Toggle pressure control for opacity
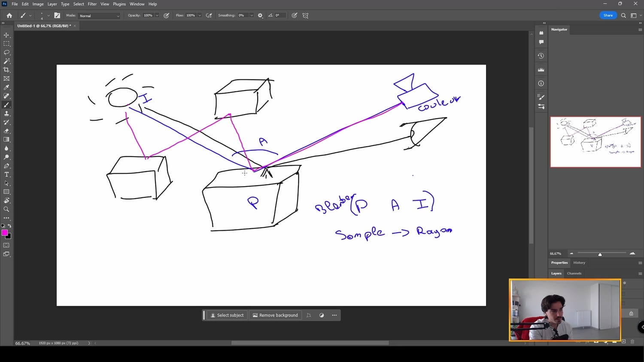644x362 pixels. [166, 15]
